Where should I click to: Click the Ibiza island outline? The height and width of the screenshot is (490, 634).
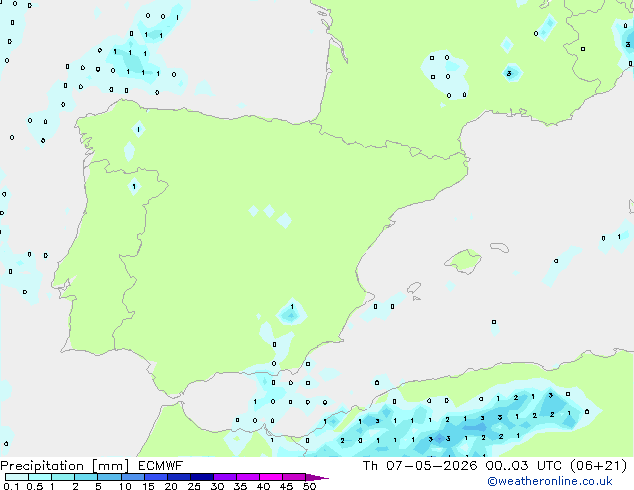pyautogui.click(x=414, y=288)
